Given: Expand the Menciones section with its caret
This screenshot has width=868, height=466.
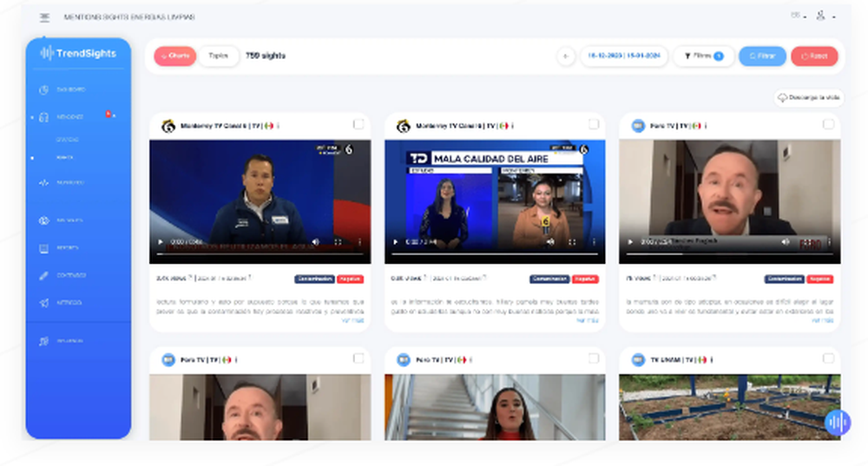Looking at the screenshot, I should (x=114, y=117).
